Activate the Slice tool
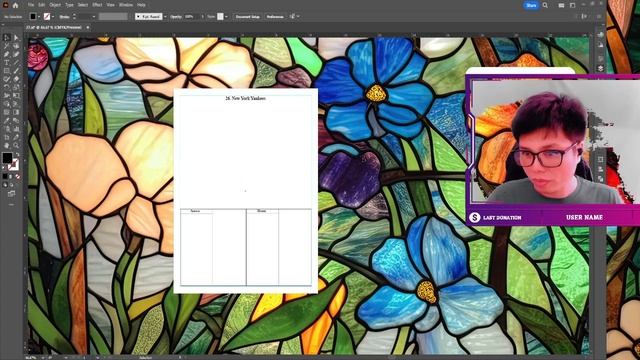This screenshot has width=640, height=360. coord(16,137)
